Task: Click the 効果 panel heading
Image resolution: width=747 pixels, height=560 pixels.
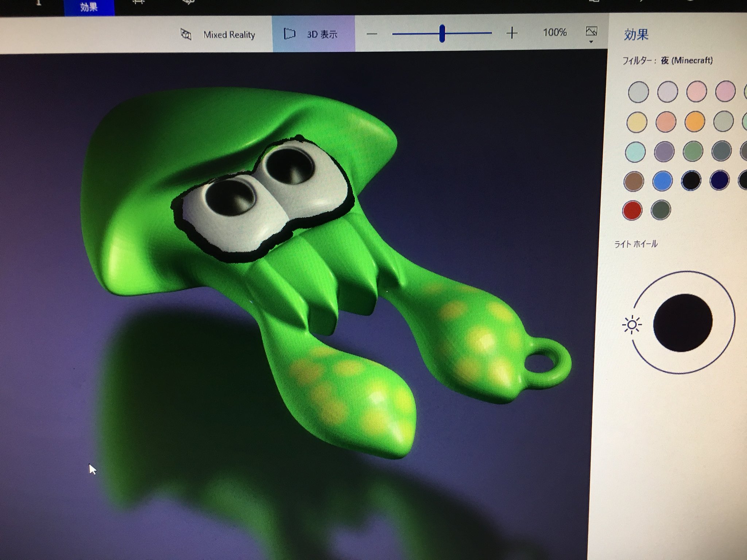Action: click(x=636, y=35)
